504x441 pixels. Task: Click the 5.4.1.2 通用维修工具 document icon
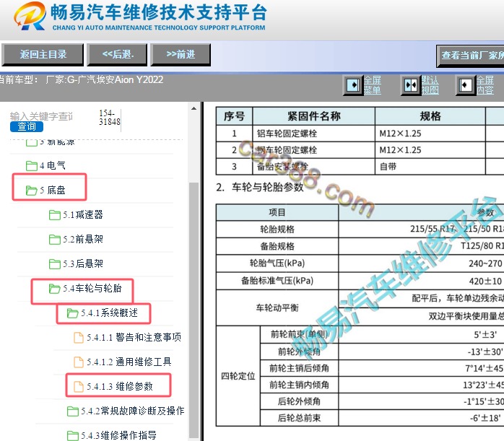pos(79,362)
